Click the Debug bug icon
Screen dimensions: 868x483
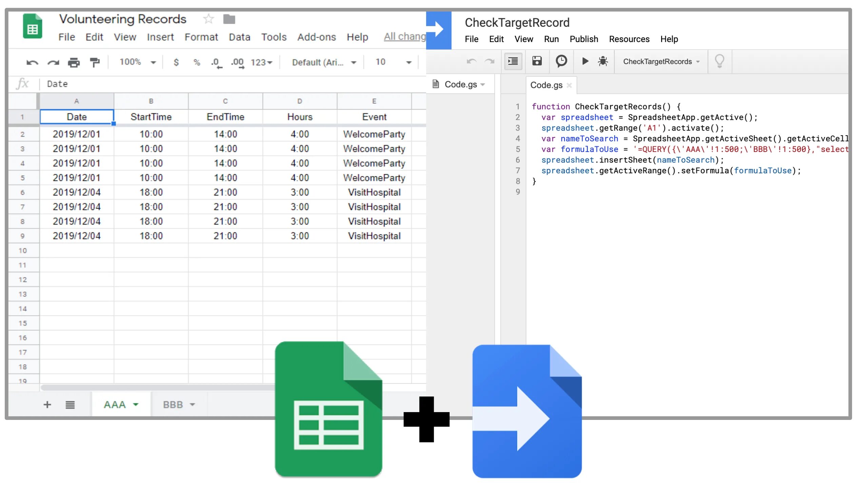click(x=603, y=61)
